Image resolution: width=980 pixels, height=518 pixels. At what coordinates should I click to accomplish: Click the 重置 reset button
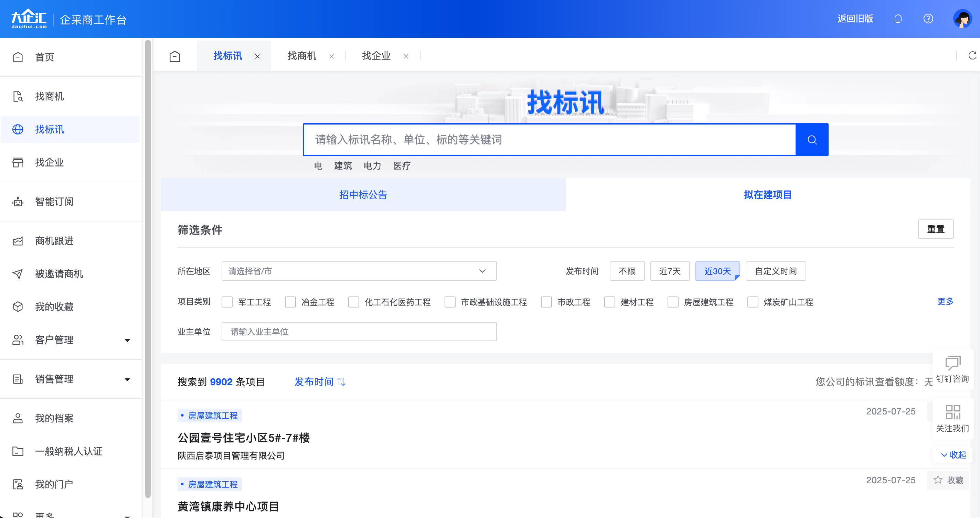pos(936,229)
